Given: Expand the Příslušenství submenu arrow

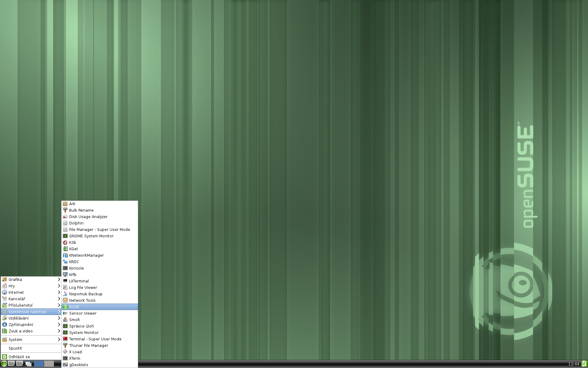Looking at the screenshot, I should click(x=59, y=305).
